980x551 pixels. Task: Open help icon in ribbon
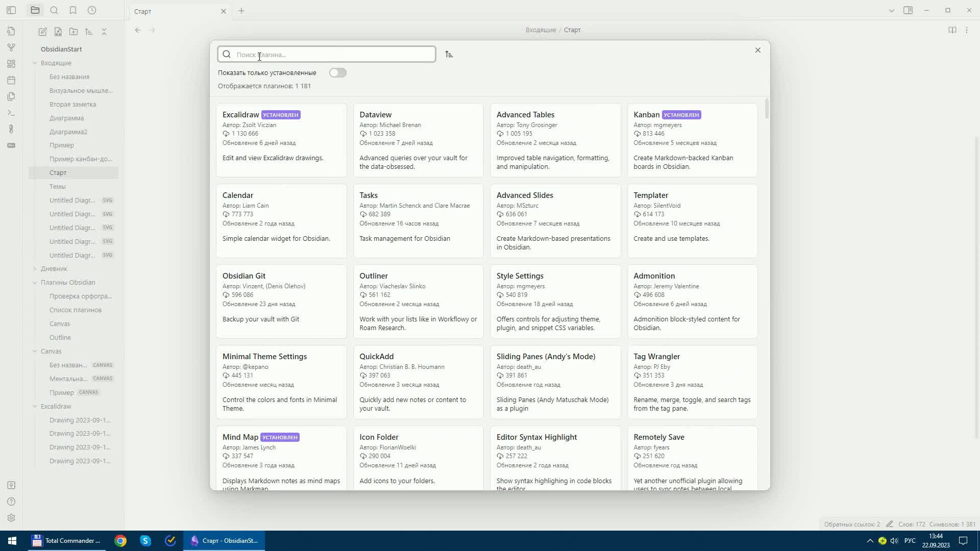(11, 502)
